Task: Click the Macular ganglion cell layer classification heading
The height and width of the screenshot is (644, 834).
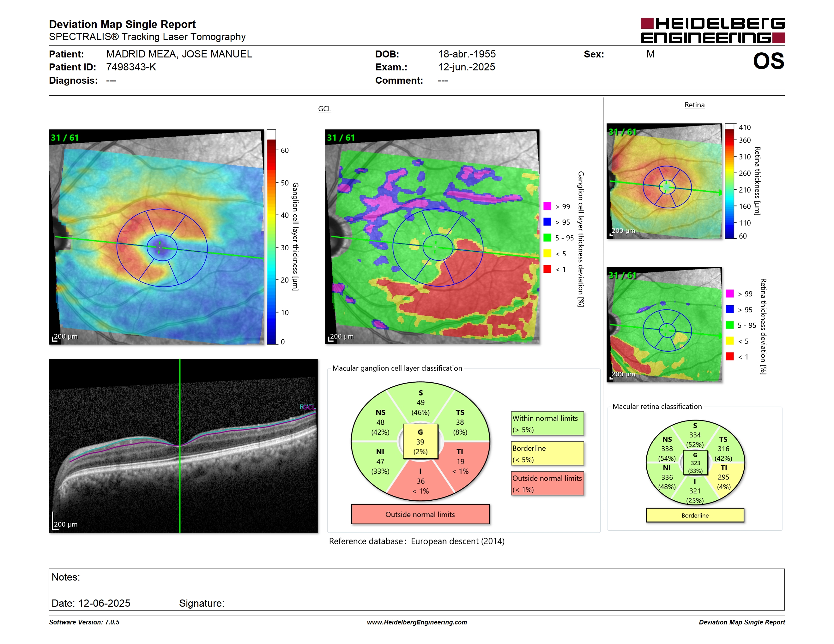Action: click(x=397, y=368)
